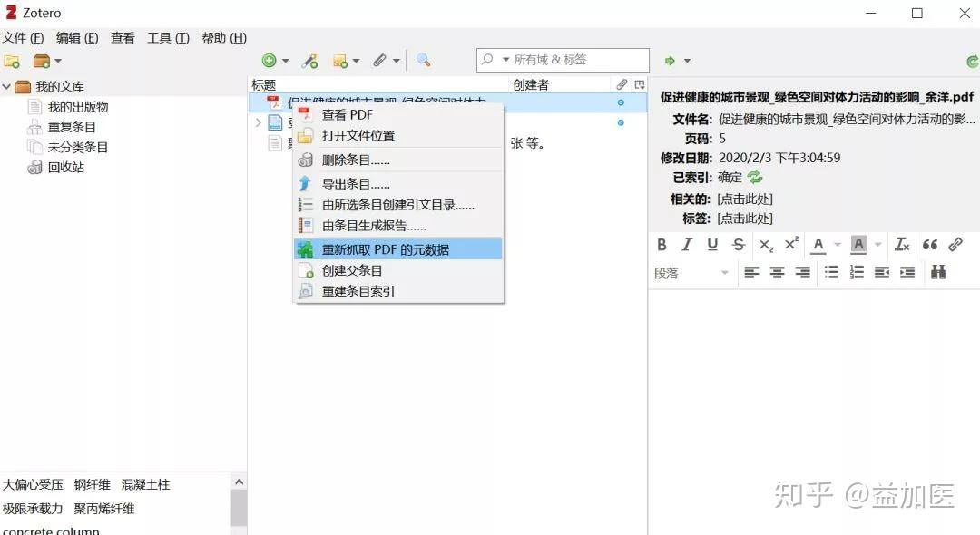Toggle bold formatting in note editor
Viewport: 980px width, 535px height.
point(661,245)
